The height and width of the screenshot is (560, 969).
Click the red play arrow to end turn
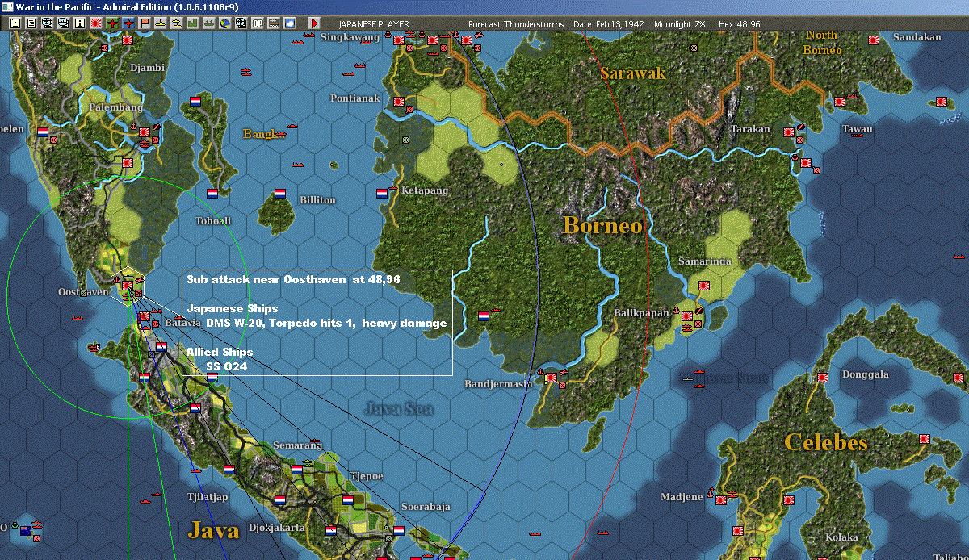pos(315,23)
